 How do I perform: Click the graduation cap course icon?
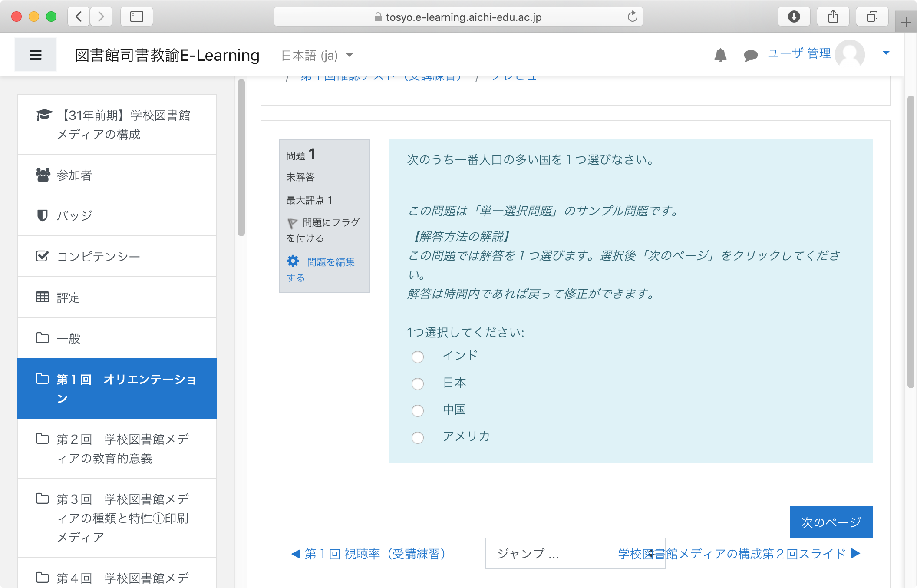tap(43, 115)
